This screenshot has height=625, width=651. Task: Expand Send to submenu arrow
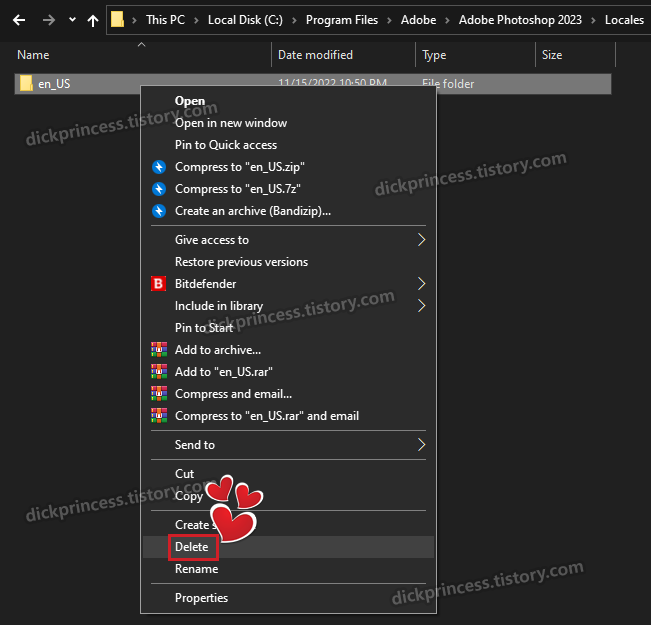(x=421, y=445)
